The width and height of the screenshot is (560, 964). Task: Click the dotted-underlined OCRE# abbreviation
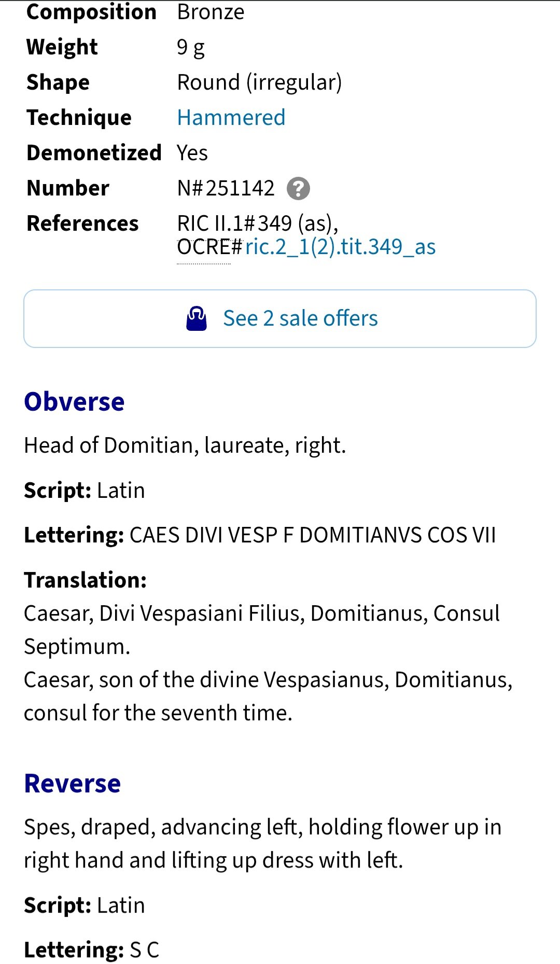point(209,247)
